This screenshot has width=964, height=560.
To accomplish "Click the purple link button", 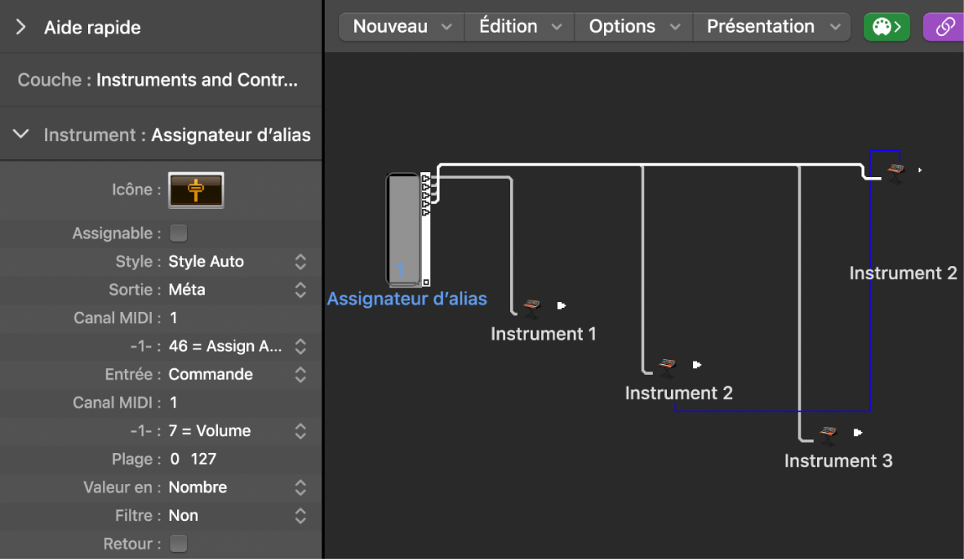I will click(x=944, y=27).
